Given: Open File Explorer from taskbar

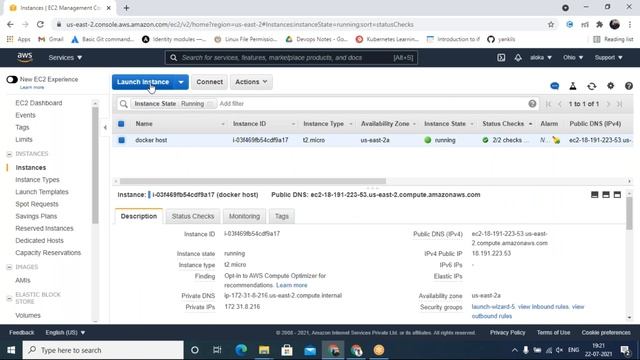Looking at the screenshot, I should (x=264, y=350).
